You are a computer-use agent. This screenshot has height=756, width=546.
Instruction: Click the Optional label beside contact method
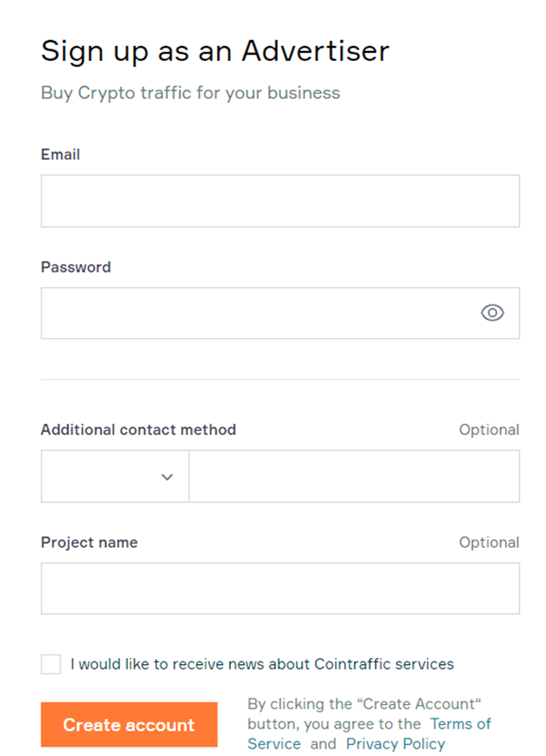[x=489, y=429]
